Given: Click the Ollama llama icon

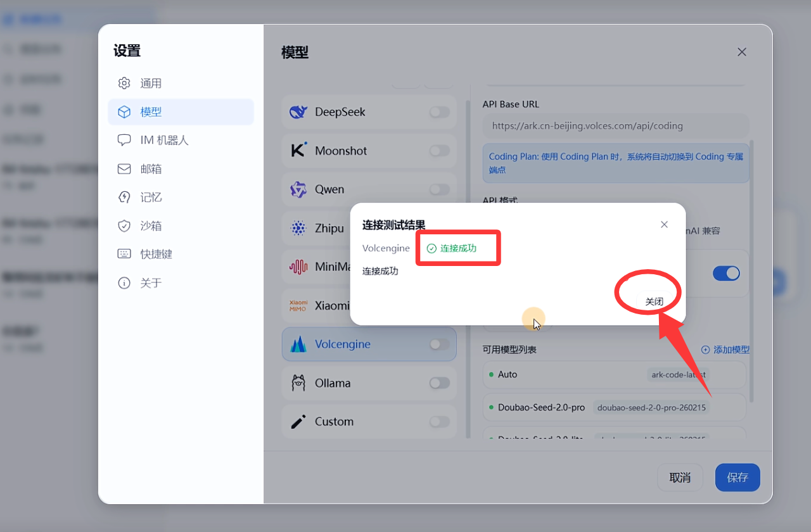Looking at the screenshot, I should point(298,383).
